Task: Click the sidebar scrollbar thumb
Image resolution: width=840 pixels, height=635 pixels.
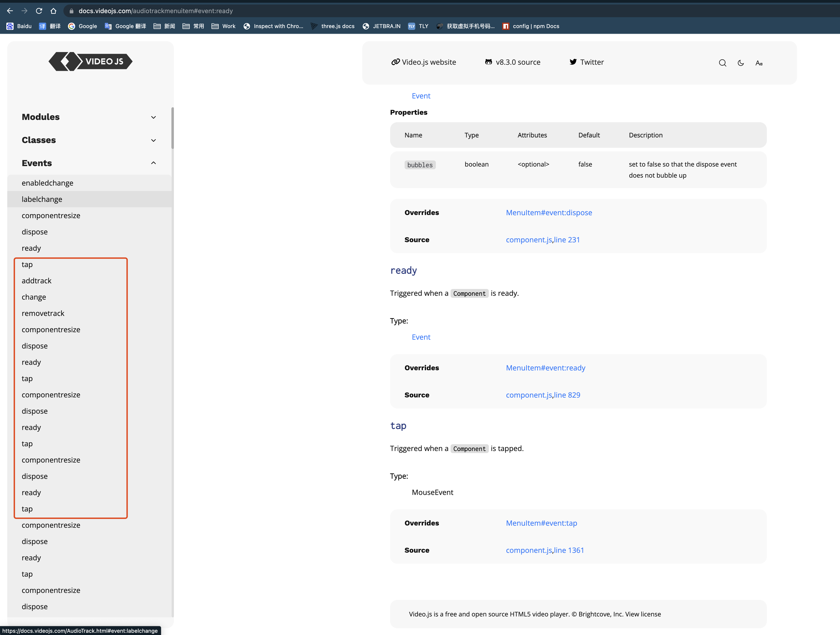Action: tap(173, 128)
